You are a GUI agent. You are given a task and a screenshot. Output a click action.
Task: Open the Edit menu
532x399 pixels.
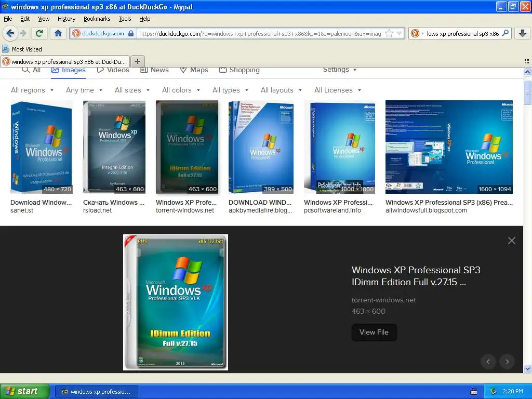(25, 19)
